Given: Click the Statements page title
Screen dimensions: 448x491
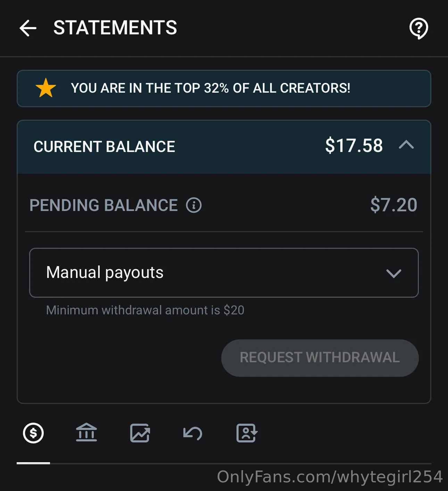Looking at the screenshot, I should pyautogui.click(x=115, y=28).
